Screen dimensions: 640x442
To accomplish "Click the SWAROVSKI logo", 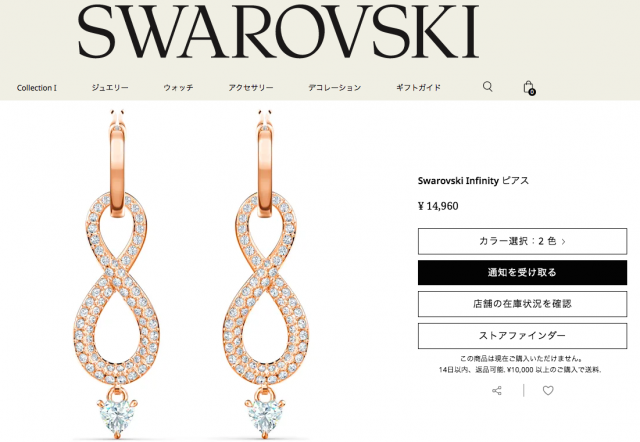I will 278,31.
